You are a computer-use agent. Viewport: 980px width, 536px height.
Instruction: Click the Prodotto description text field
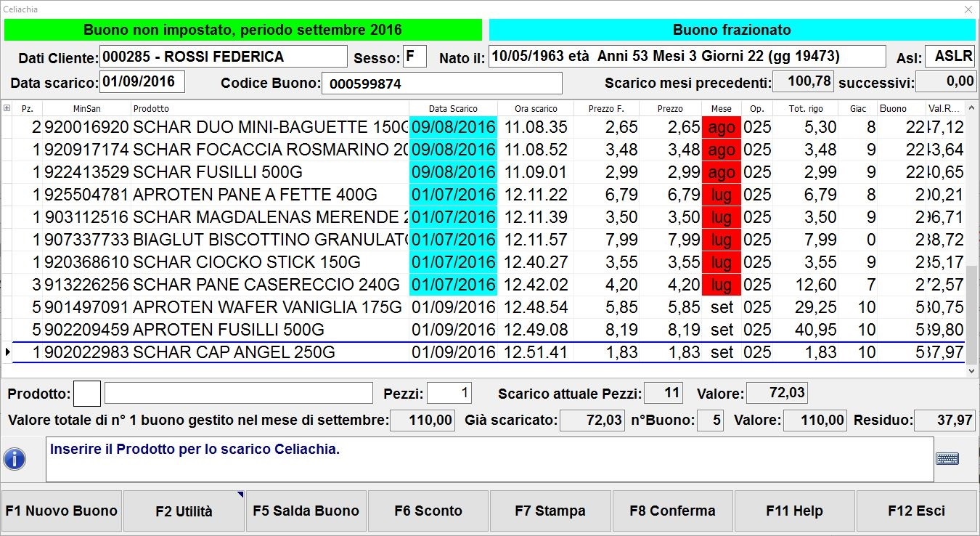point(238,394)
